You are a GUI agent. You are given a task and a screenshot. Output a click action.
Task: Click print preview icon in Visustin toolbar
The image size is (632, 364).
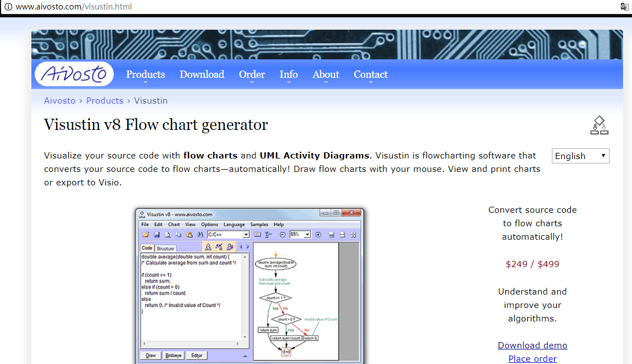tap(168, 235)
